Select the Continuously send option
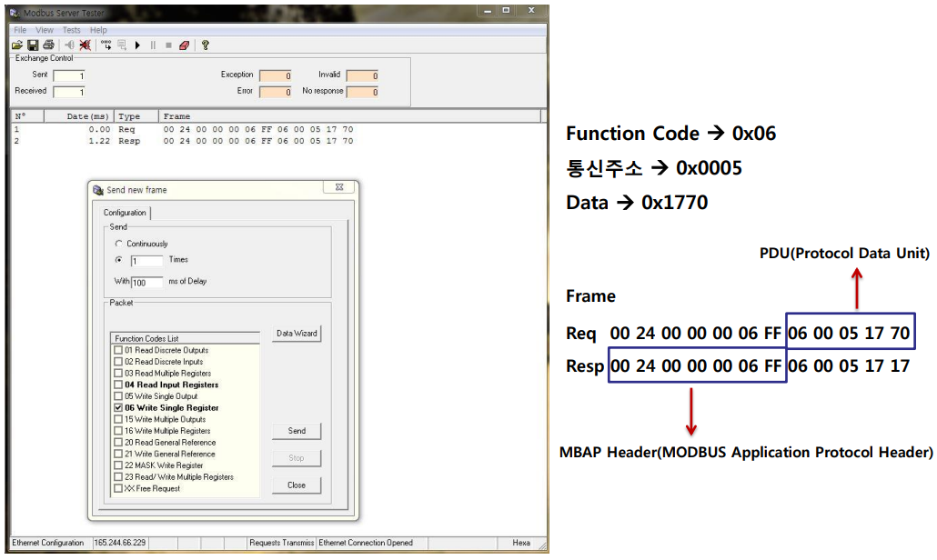 [x=118, y=244]
